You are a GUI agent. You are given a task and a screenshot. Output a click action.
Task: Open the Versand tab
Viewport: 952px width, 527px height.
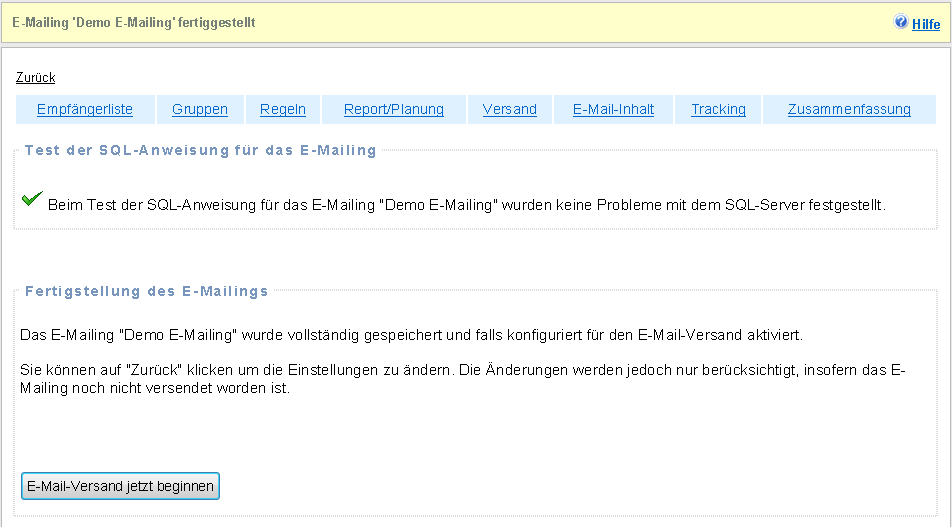point(510,110)
